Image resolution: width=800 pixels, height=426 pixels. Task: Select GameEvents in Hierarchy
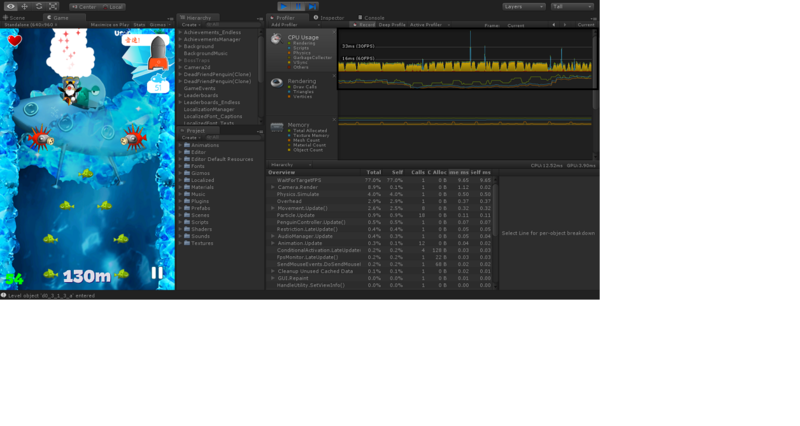coord(199,88)
